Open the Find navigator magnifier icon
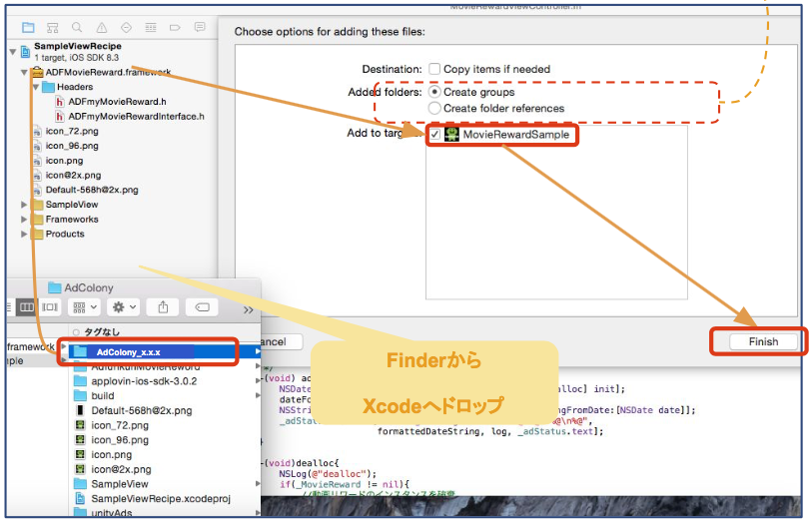The height and width of the screenshot is (524, 812). click(77, 27)
